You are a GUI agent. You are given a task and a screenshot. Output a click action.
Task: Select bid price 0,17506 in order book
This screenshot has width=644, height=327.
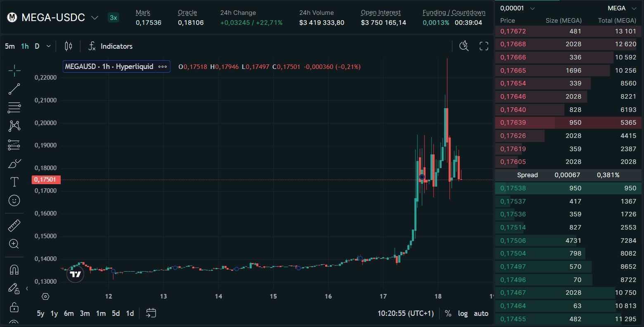513,240
